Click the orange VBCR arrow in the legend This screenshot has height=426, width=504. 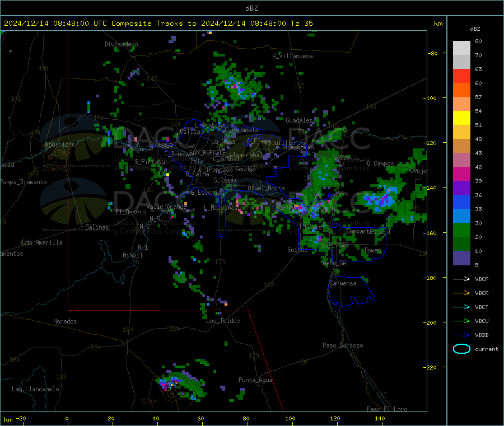point(461,293)
